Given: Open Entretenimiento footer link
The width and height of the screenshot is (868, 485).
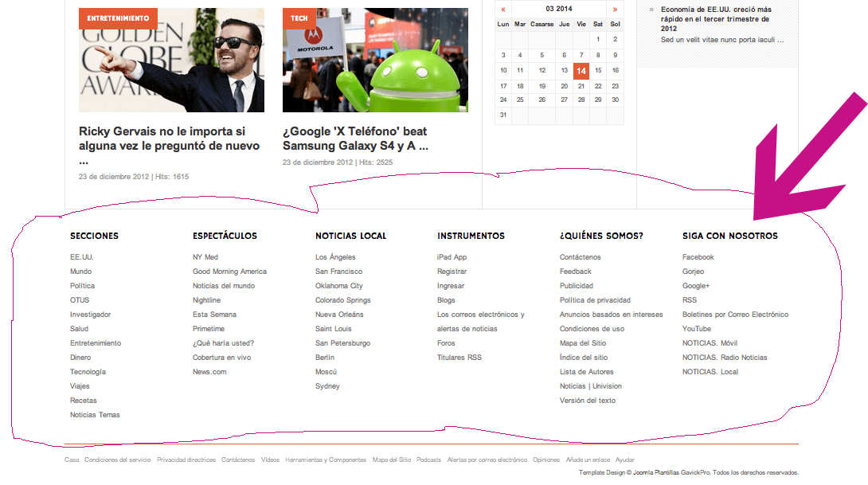Looking at the screenshot, I should point(96,343).
